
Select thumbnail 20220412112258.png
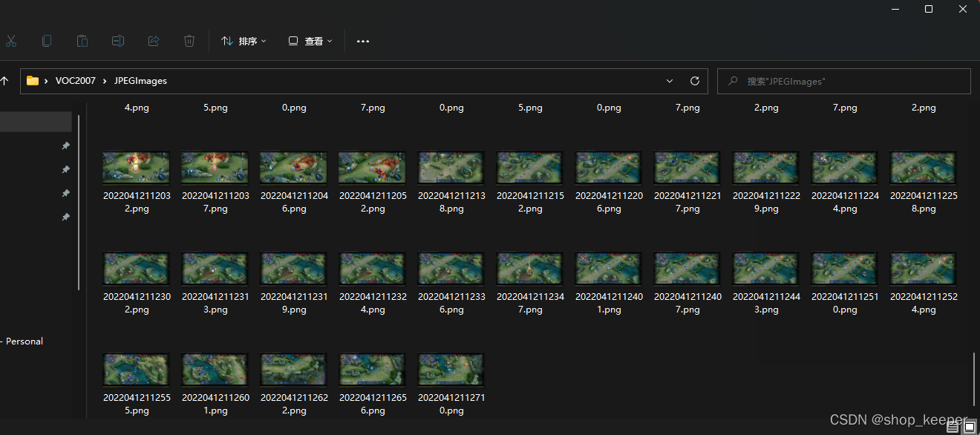click(924, 168)
